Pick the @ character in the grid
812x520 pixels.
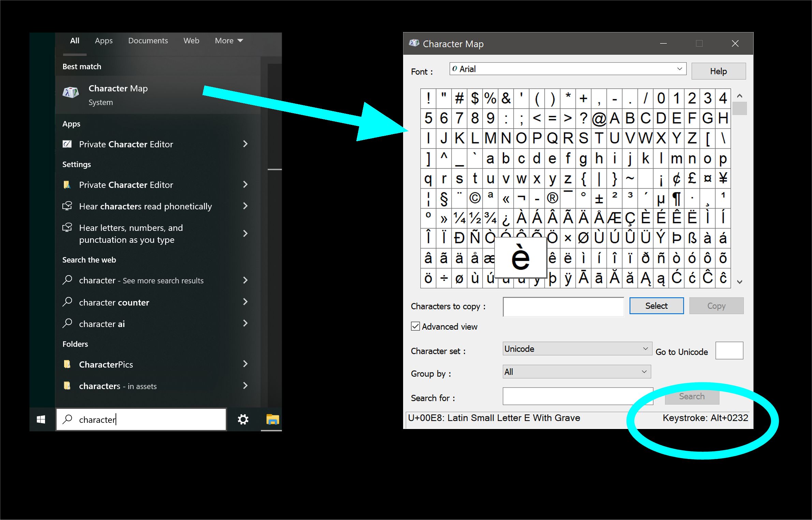[599, 119]
